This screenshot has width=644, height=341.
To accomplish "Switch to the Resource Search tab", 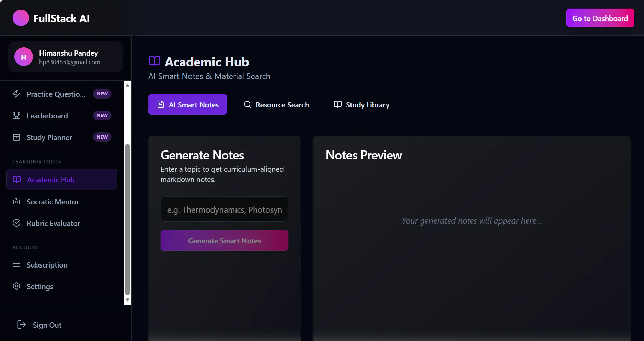I will (x=276, y=104).
